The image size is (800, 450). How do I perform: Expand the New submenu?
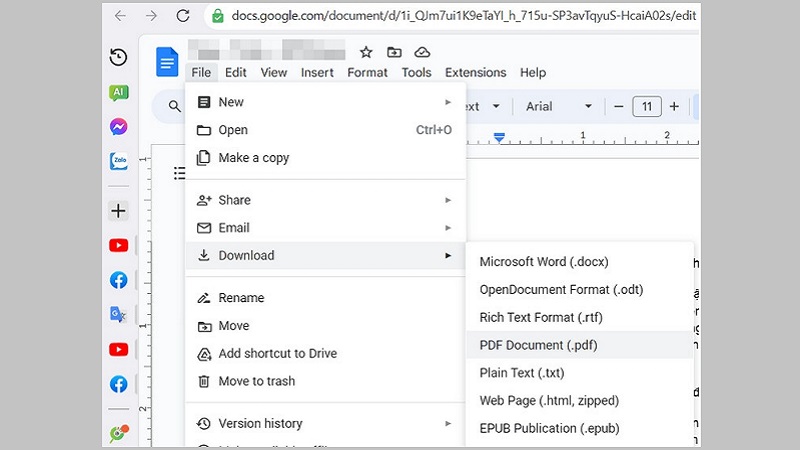[326, 102]
